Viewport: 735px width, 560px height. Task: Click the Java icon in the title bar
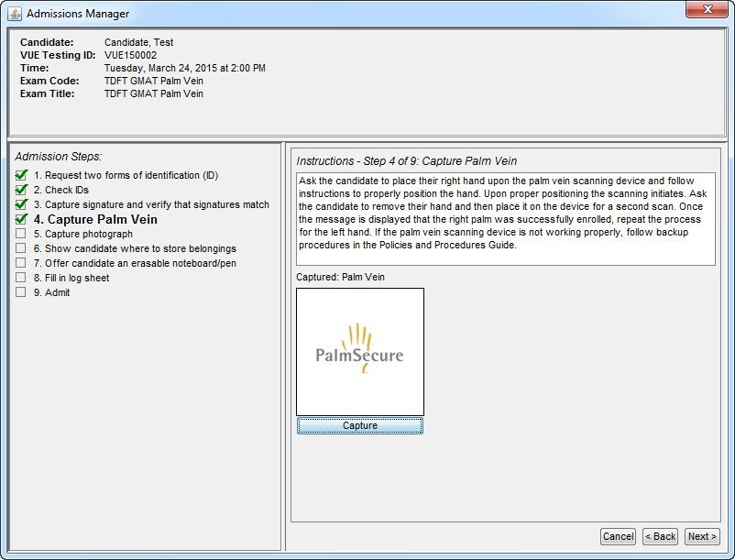click(x=15, y=14)
